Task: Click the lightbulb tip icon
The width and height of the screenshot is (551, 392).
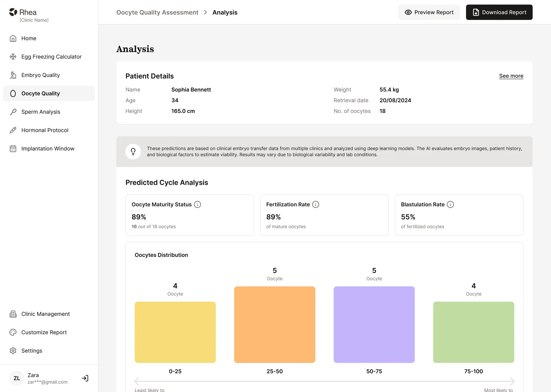Action: pos(133,152)
